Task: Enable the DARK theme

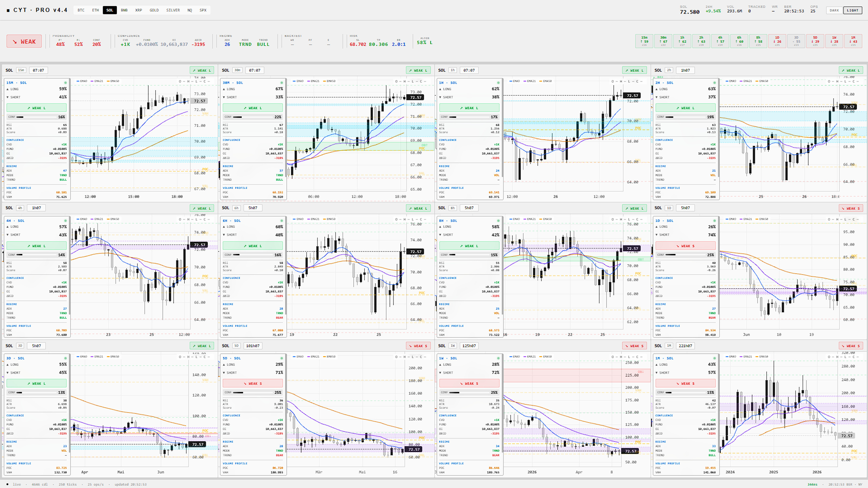Action: pyautogui.click(x=834, y=10)
